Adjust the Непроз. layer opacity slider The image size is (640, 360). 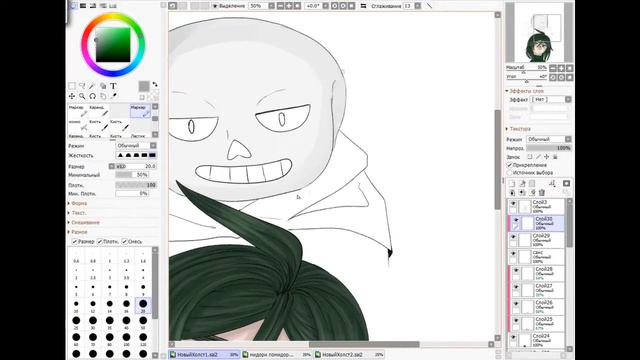[549, 148]
